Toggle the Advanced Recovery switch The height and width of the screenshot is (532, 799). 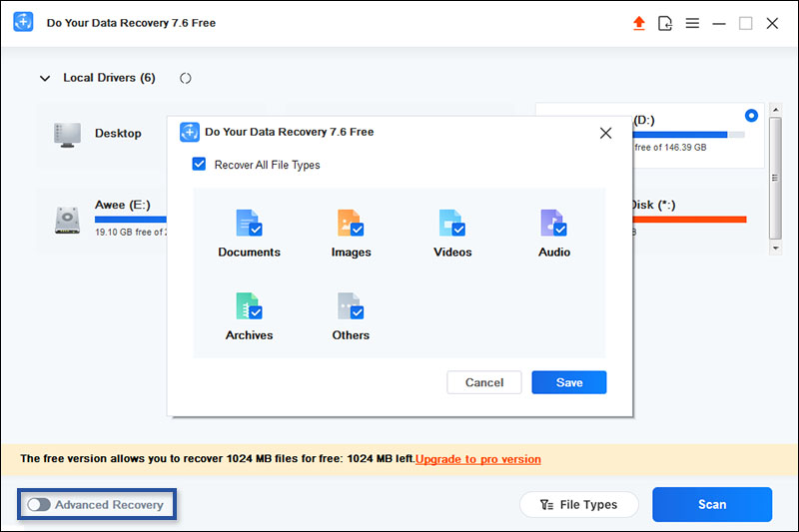pyautogui.click(x=39, y=505)
